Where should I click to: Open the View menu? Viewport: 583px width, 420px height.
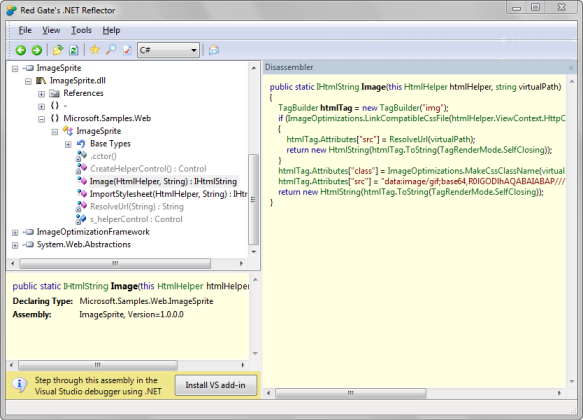51,30
